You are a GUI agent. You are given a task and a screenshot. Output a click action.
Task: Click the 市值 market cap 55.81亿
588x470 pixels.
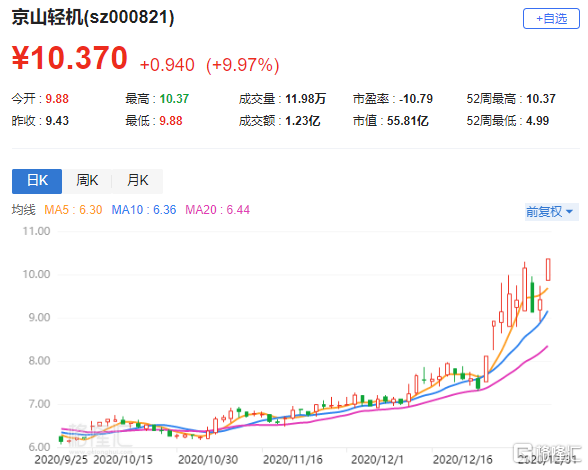(x=408, y=121)
